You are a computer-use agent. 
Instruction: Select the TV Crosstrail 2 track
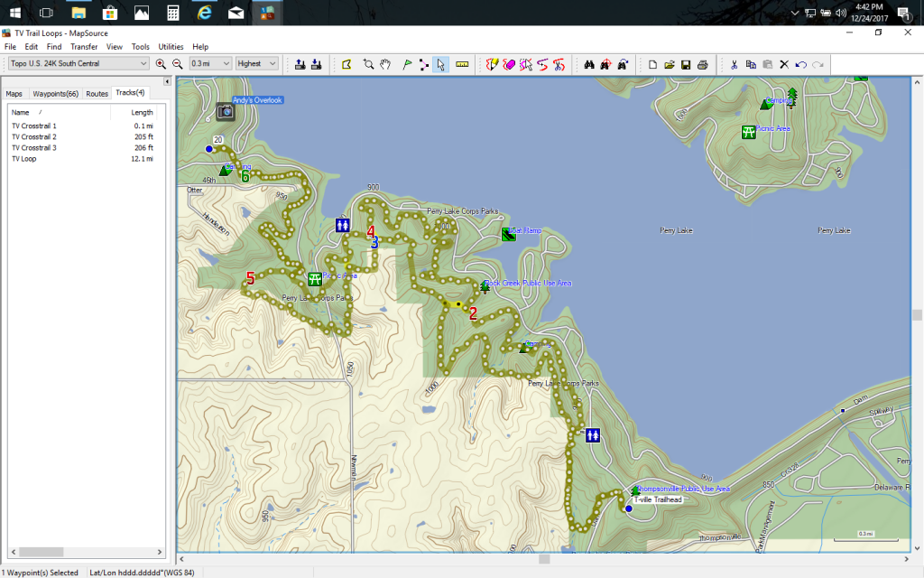tap(82, 137)
